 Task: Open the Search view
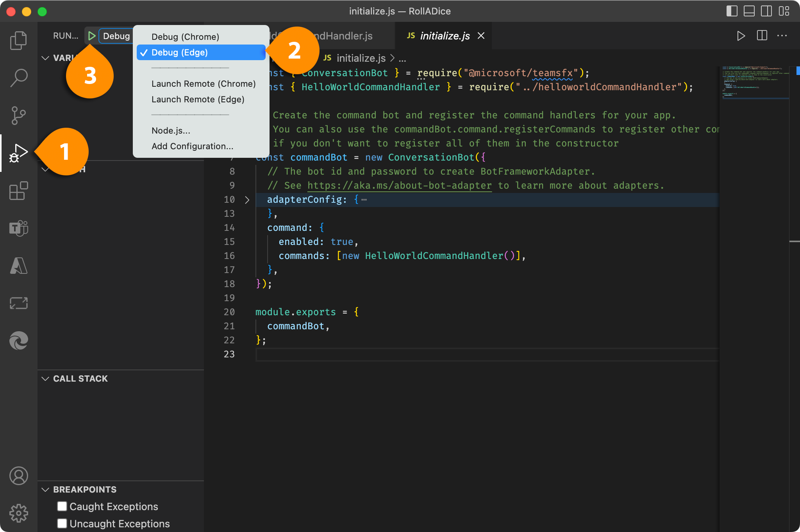click(x=18, y=78)
